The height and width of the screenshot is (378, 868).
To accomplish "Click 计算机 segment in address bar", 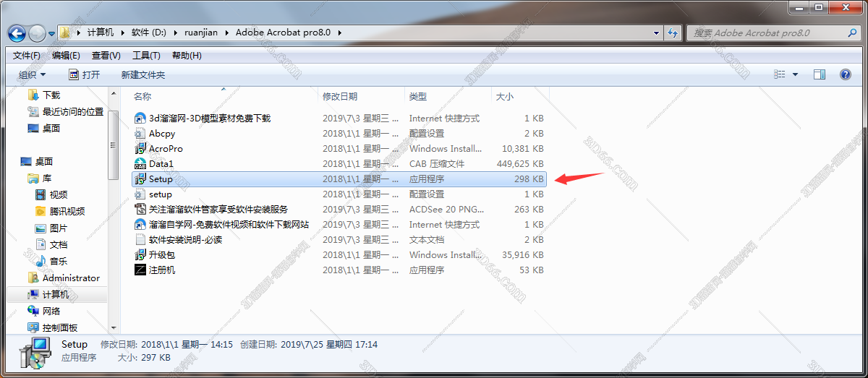I will [x=101, y=33].
